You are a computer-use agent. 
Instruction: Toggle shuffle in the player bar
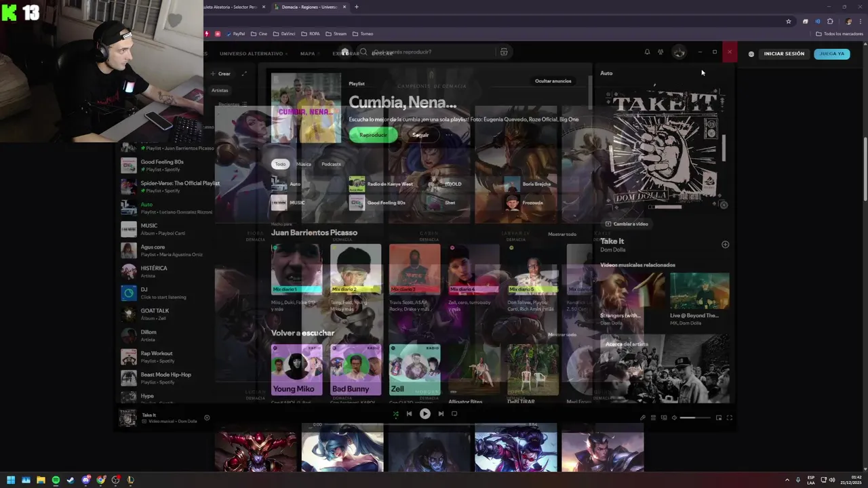click(x=396, y=414)
